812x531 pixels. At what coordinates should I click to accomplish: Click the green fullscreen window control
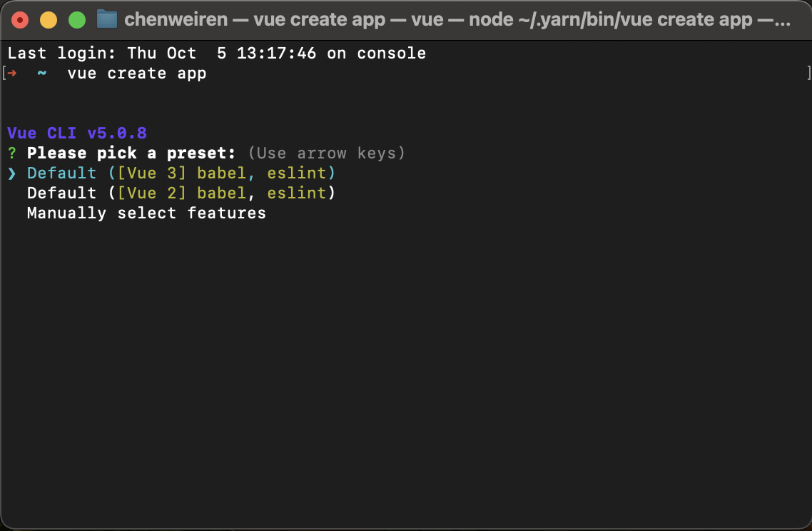point(76,19)
